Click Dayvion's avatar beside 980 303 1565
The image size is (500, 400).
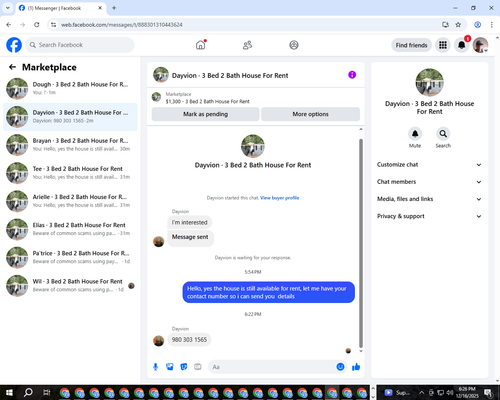(x=158, y=341)
